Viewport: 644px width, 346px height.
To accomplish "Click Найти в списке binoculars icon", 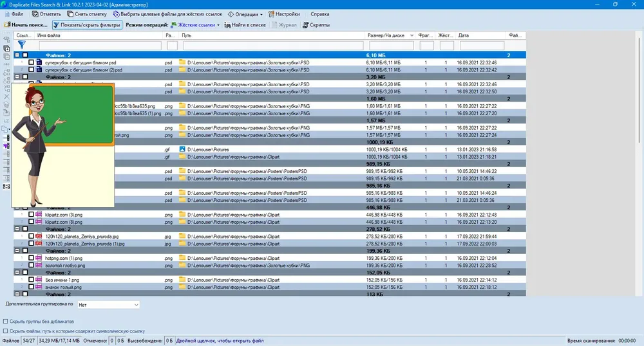I will click(x=227, y=25).
